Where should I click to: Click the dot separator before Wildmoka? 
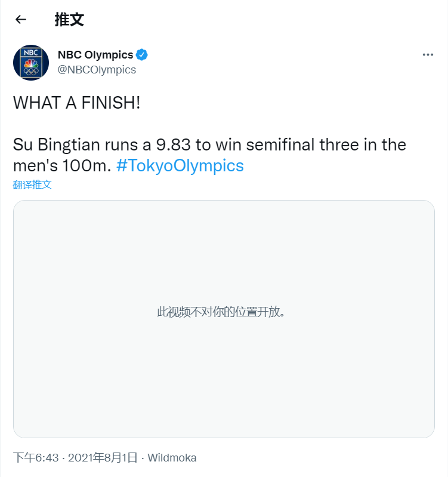click(143, 458)
